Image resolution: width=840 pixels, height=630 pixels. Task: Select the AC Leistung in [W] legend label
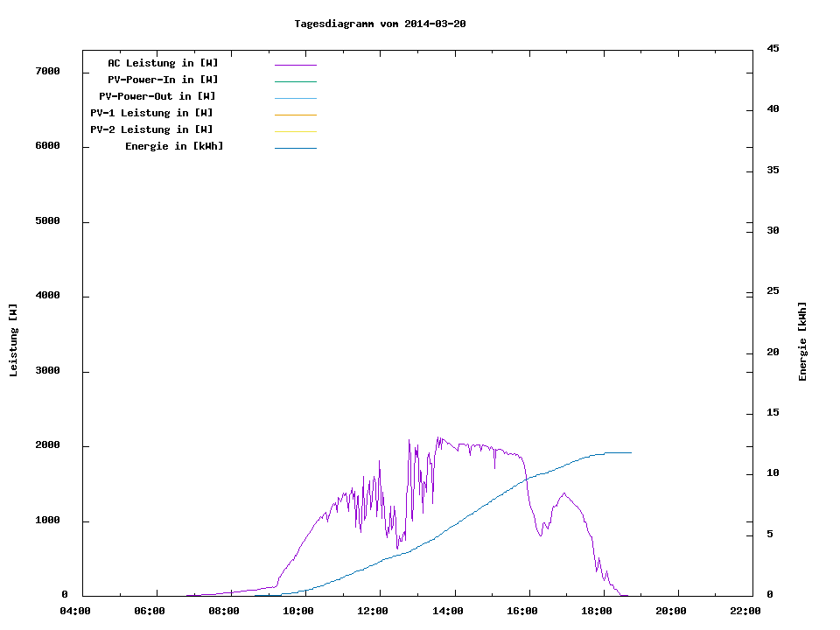click(163, 63)
